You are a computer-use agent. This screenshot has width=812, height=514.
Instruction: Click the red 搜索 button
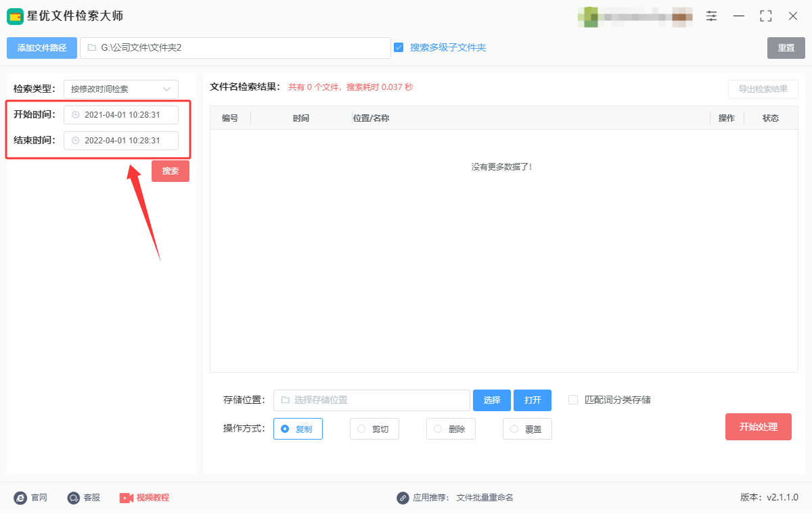point(171,171)
